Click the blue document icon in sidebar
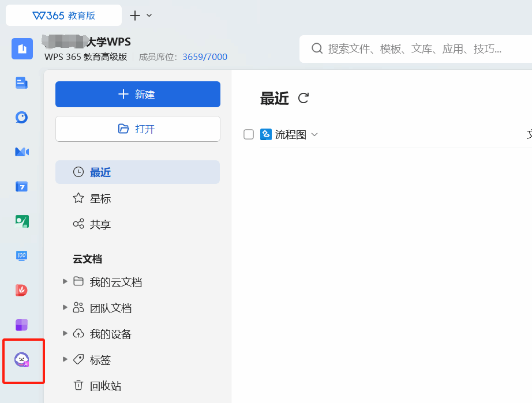The height and width of the screenshot is (403, 532). point(22,83)
